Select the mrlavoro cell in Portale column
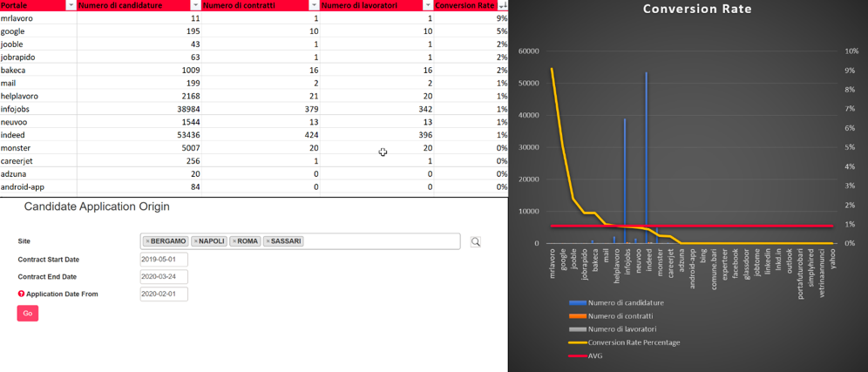The image size is (868, 372). click(x=38, y=18)
